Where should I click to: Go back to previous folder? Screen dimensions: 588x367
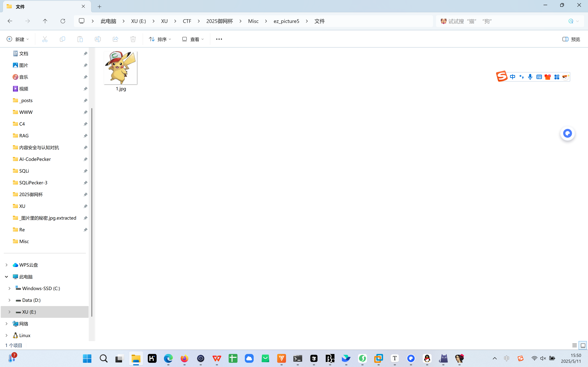coord(10,21)
